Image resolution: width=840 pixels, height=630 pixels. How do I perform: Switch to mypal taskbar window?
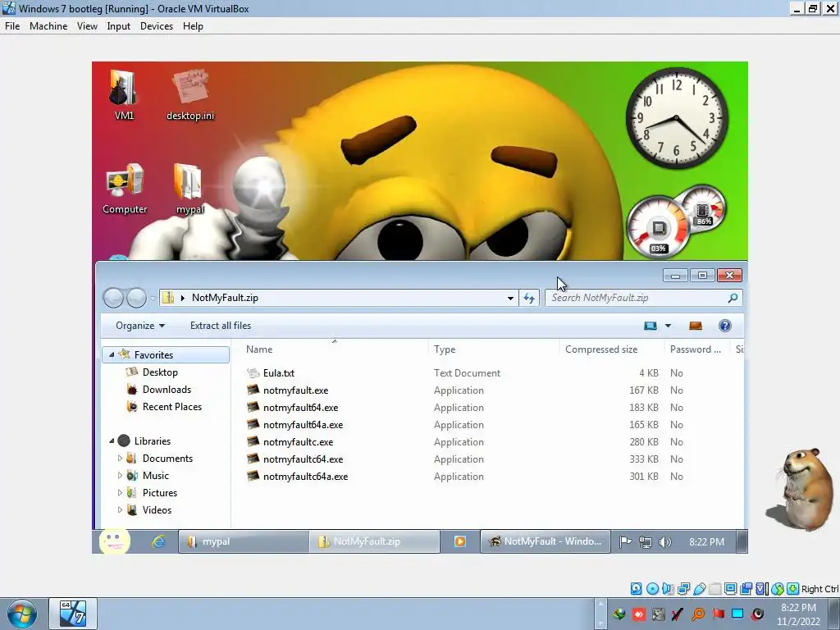(x=243, y=541)
